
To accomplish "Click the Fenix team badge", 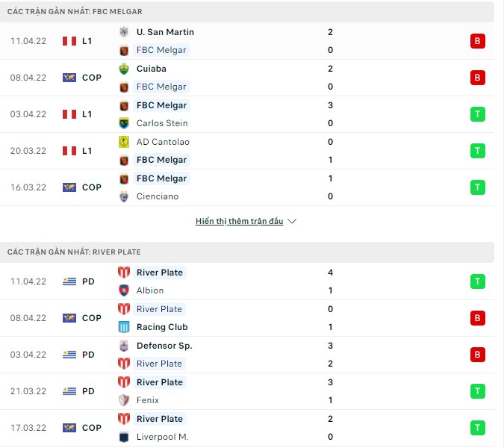I will pos(124,400).
